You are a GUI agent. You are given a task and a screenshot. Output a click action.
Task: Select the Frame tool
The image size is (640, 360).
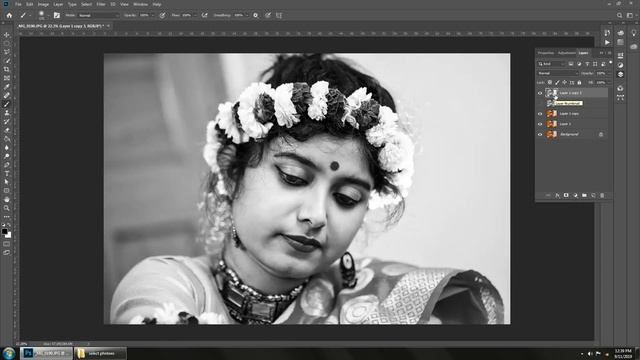click(7, 78)
